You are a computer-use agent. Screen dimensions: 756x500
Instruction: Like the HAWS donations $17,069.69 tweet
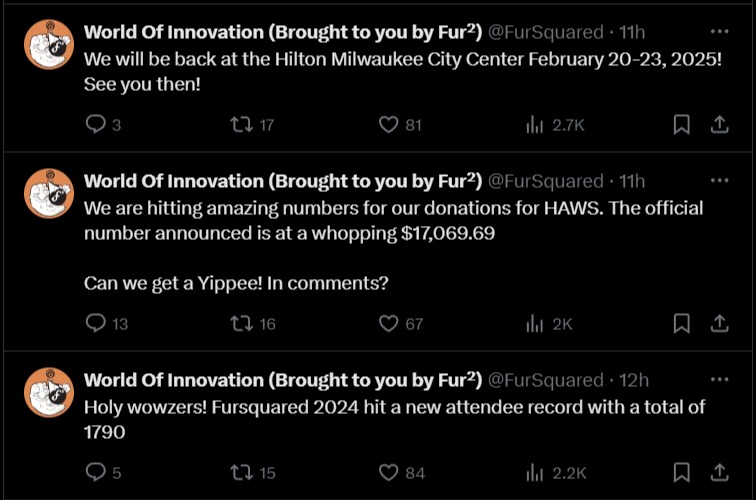coord(390,323)
